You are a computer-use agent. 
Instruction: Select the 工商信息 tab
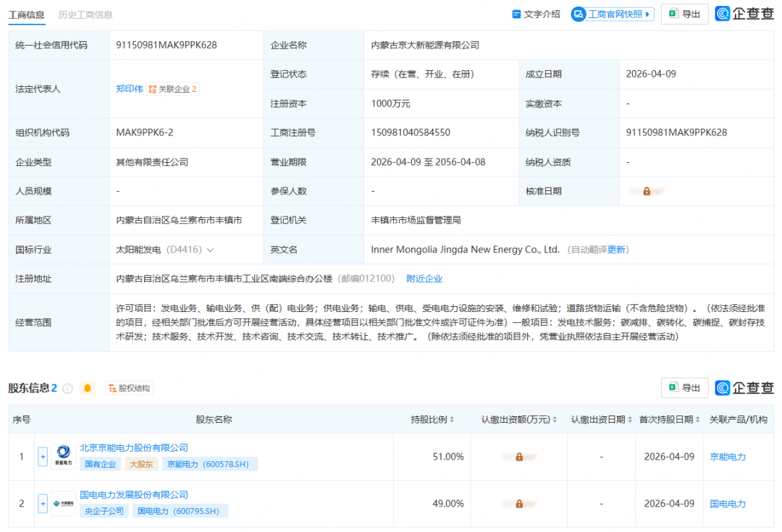click(x=26, y=13)
